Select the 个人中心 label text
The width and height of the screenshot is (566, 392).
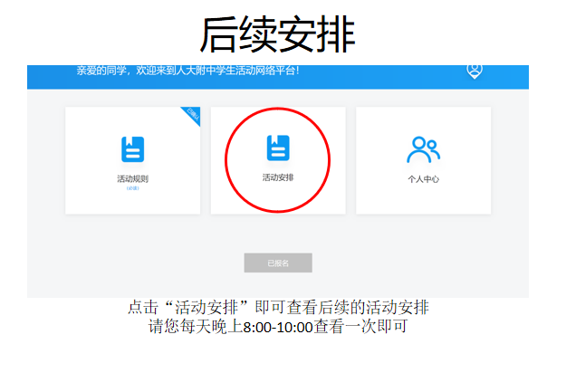(x=424, y=179)
